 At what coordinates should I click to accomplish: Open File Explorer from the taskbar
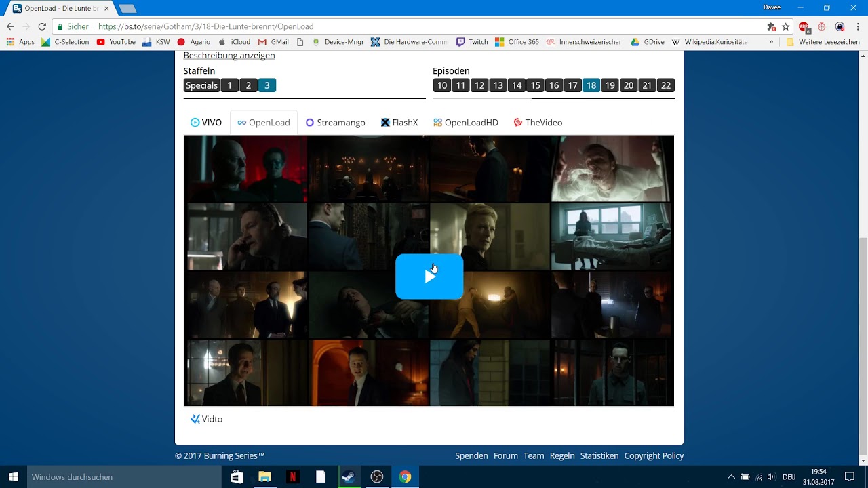[x=264, y=477]
